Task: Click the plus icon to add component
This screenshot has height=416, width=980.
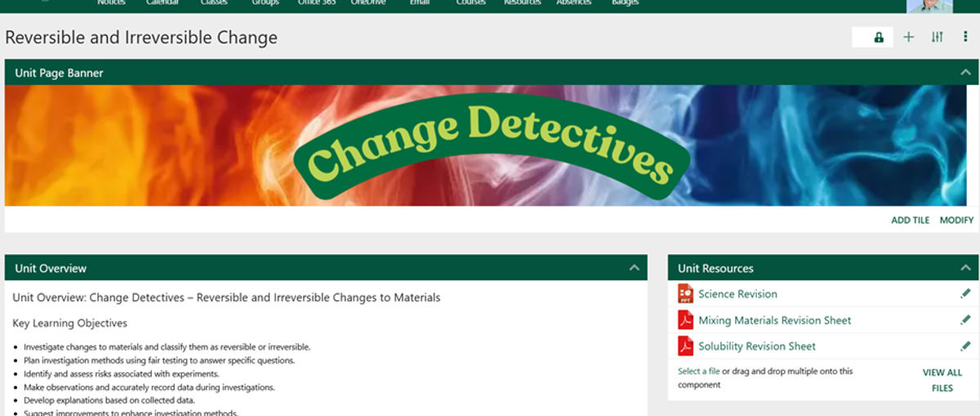Action: tap(908, 37)
